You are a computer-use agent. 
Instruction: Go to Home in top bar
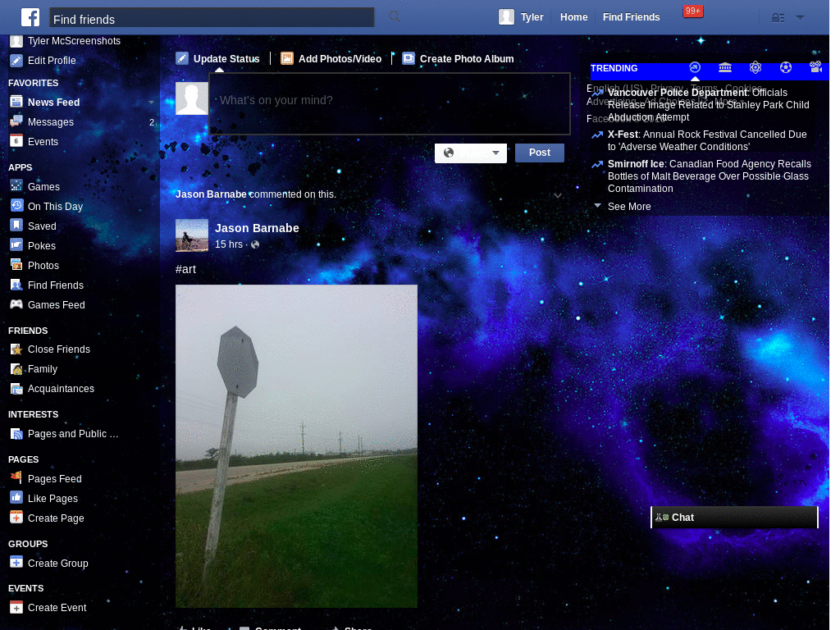coord(573,17)
